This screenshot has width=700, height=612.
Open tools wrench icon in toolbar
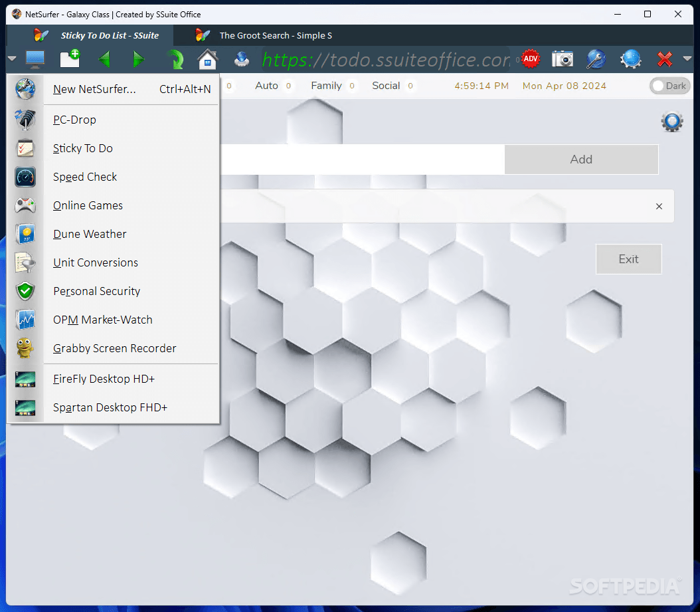coord(596,59)
